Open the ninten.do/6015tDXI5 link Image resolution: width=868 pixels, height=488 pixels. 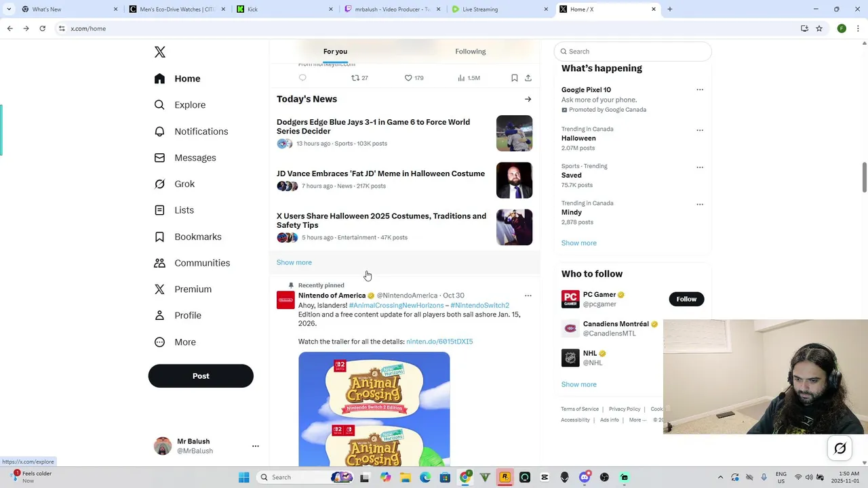(x=439, y=342)
